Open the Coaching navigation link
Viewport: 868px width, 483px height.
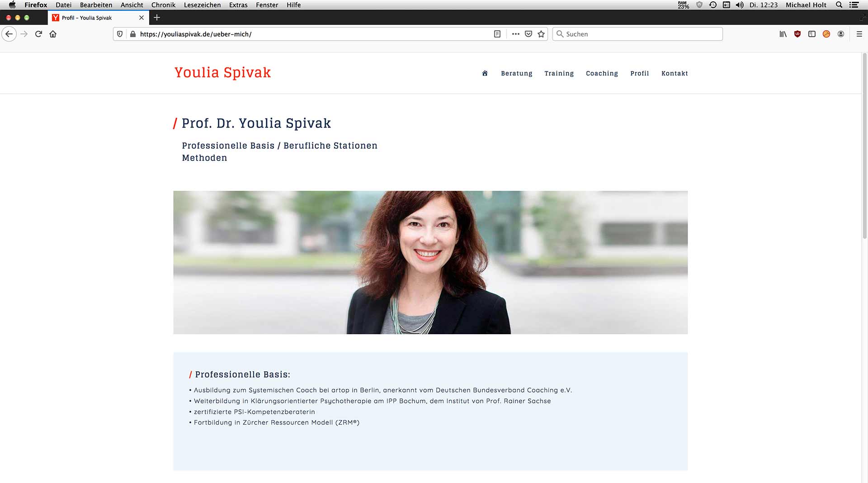pos(602,73)
